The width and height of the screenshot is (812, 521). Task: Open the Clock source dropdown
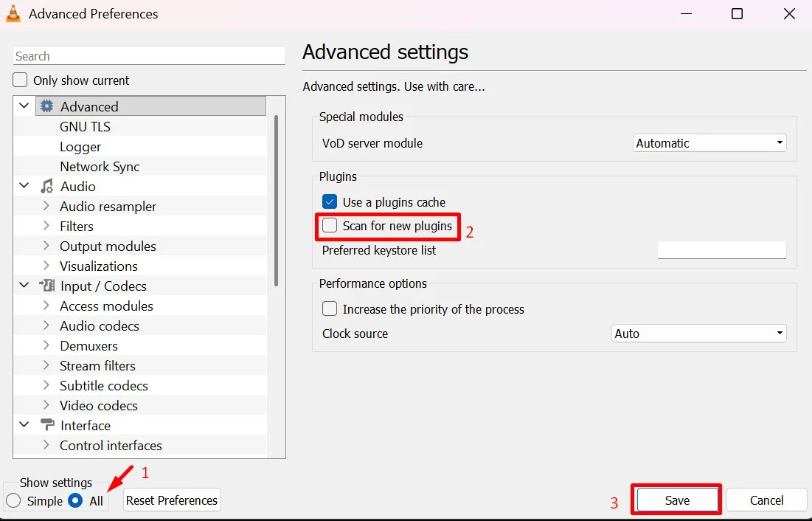(698, 334)
